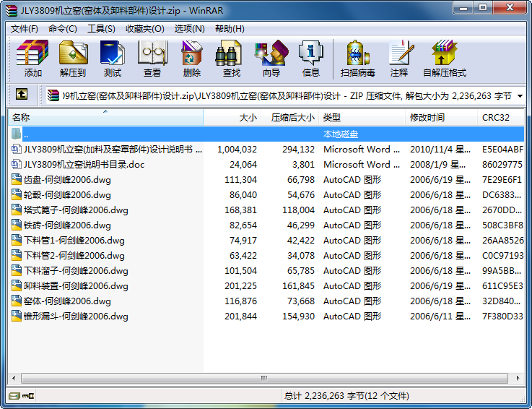Image resolution: width=532 pixels, height=409 pixels.
Task: Click the 查找 (Find) binoculars icon
Action: (228, 53)
